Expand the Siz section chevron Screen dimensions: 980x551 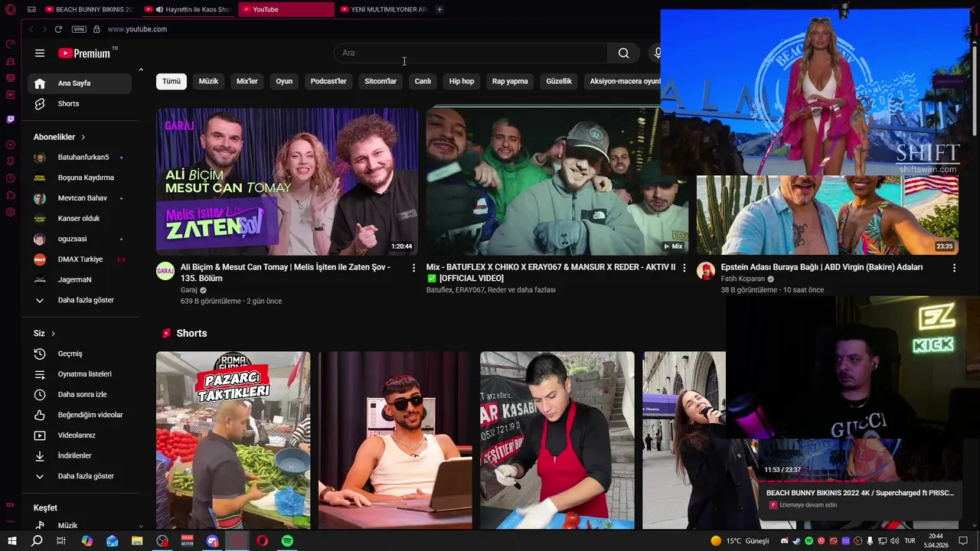(x=53, y=334)
